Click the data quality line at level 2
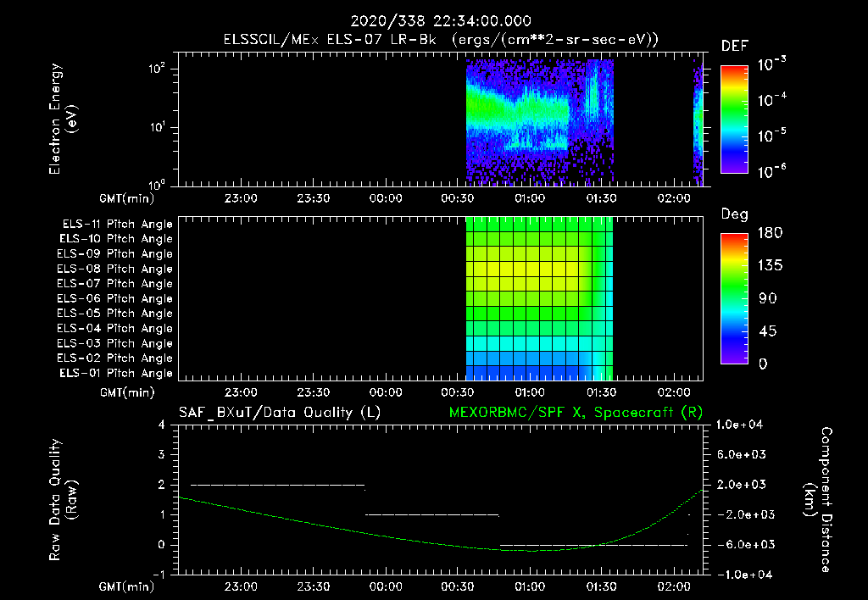The image size is (868, 600). (277, 486)
